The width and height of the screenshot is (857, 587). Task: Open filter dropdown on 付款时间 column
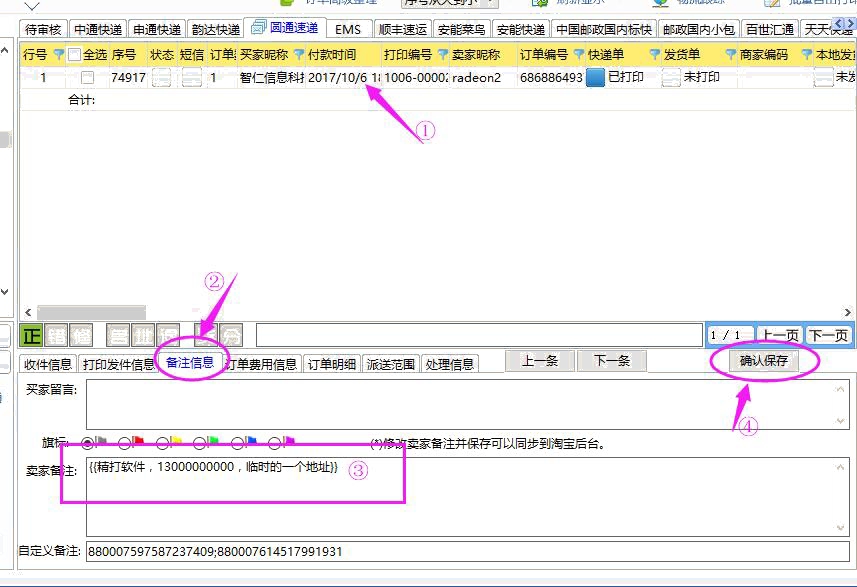click(x=298, y=55)
